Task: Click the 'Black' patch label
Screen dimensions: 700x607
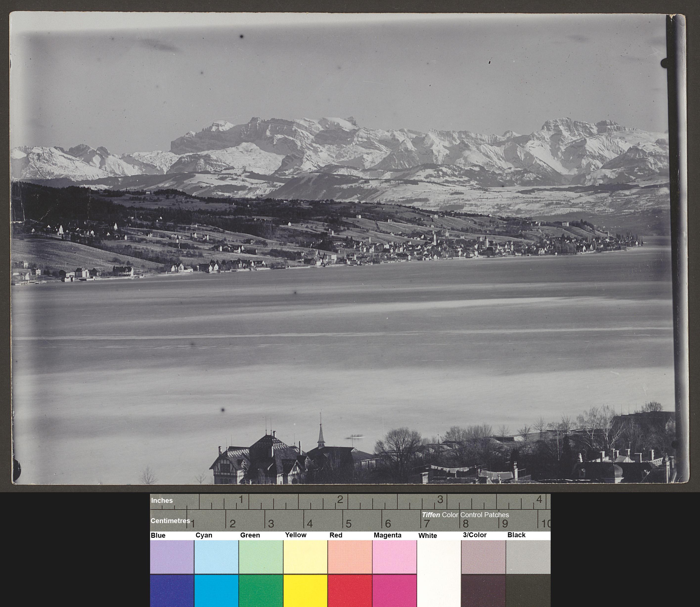Action: coord(516,535)
